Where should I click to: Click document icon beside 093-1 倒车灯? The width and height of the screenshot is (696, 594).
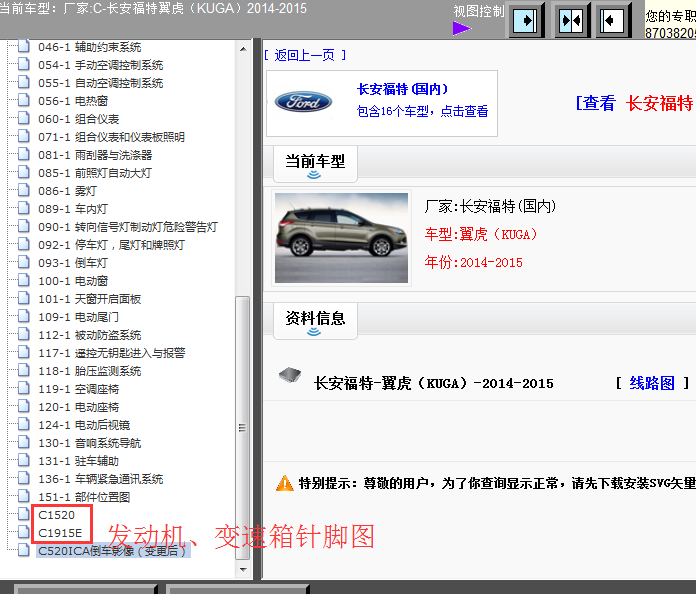pyautogui.click(x=24, y=262)
